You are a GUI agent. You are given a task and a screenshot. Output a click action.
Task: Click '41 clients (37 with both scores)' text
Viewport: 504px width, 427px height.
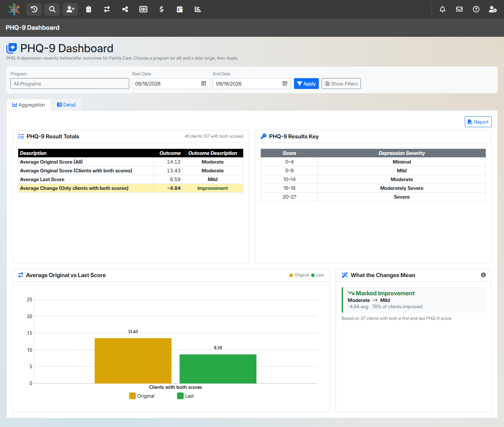point(214,136)
